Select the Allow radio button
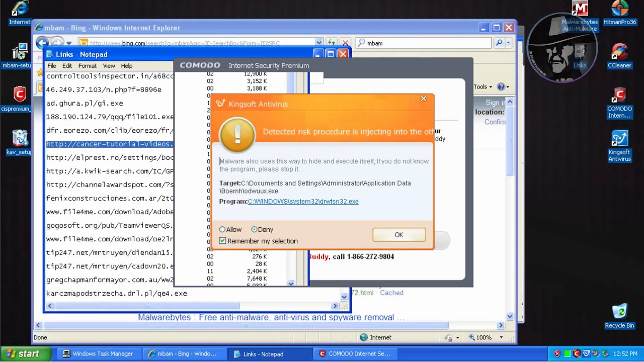The width and height of the screenshot is (644, 362). click(x=222, y=230)
